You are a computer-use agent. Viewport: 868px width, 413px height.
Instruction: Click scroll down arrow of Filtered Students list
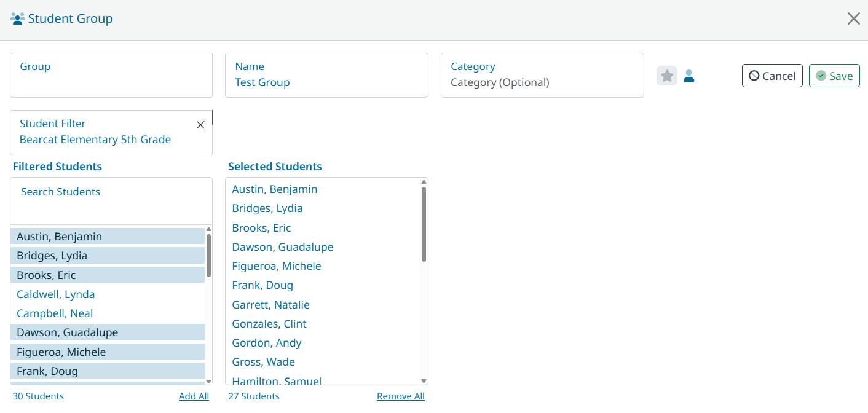click(208, 381)
